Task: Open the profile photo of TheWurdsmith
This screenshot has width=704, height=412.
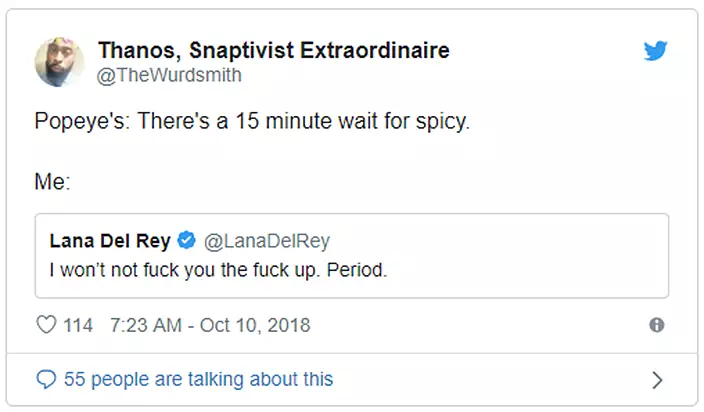Action: [59, 62]
